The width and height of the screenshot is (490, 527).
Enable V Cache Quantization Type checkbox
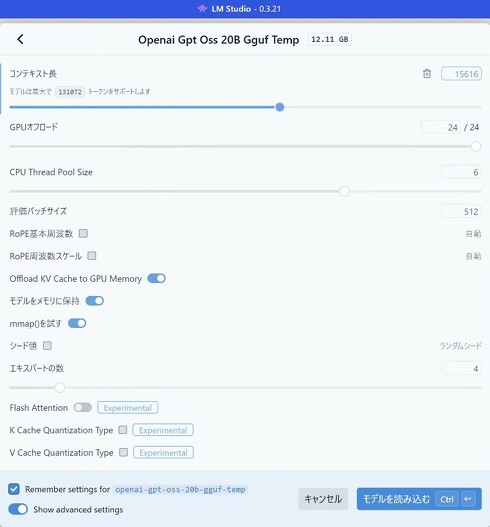click(124, 452)
